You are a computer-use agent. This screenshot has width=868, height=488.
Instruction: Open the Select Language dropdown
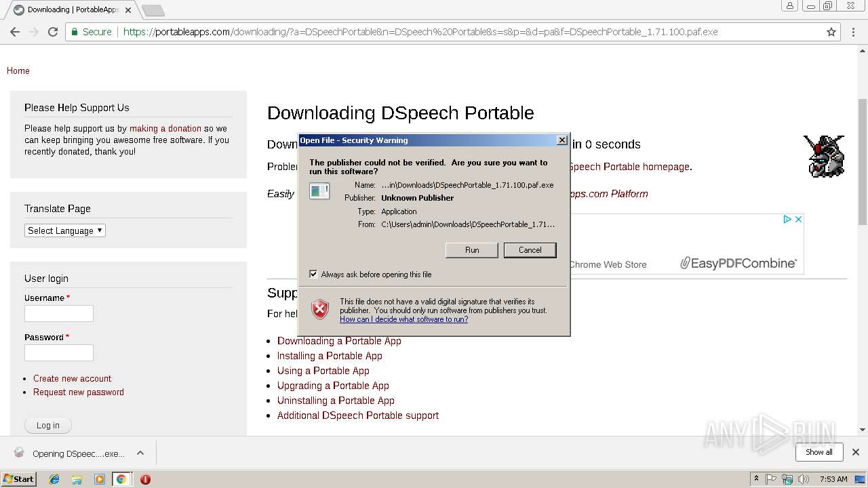(65, 230)
